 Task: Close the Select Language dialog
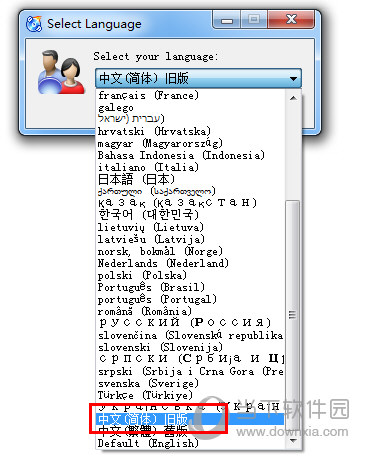(x=291, y=20)
